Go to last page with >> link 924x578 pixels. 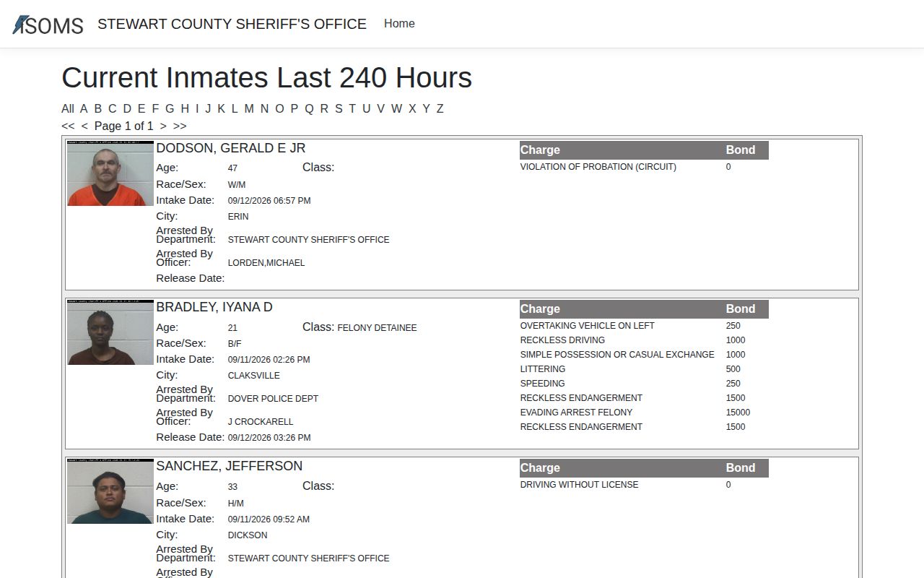coord(180,126)
